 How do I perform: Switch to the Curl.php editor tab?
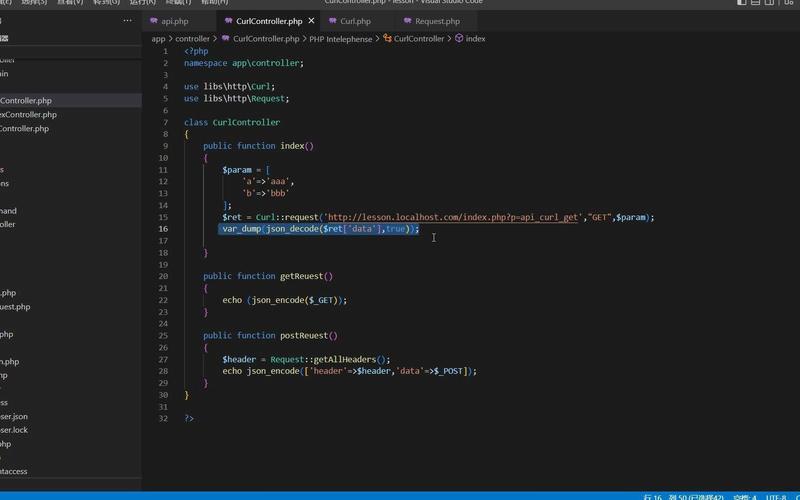click(x=355, y=21)
